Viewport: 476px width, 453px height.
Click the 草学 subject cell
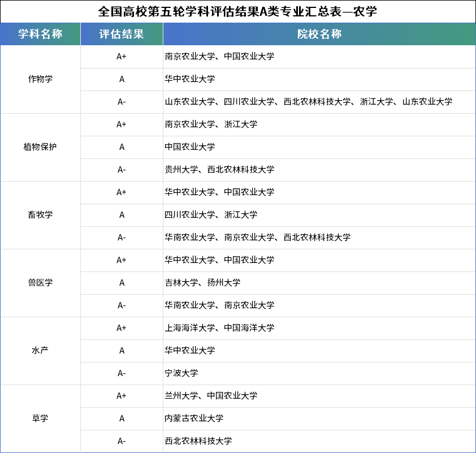(40, 419)
